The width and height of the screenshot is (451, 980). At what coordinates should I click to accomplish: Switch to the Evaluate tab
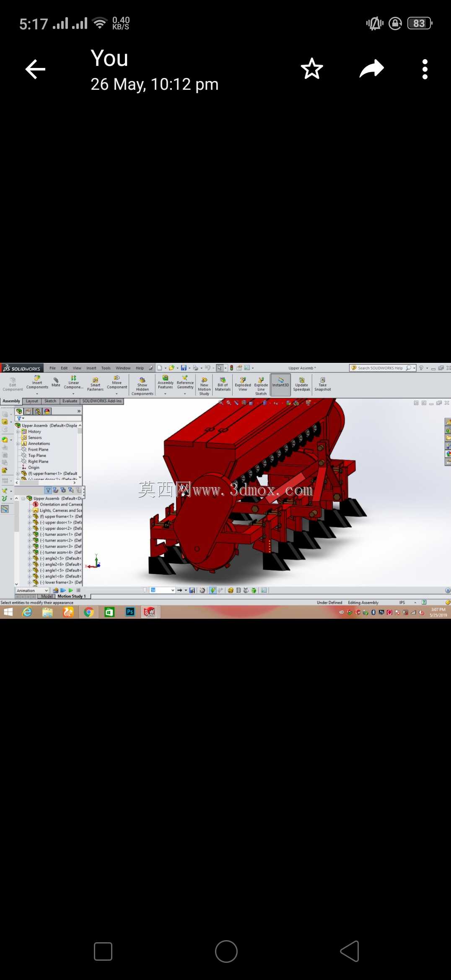coord(70,401)
